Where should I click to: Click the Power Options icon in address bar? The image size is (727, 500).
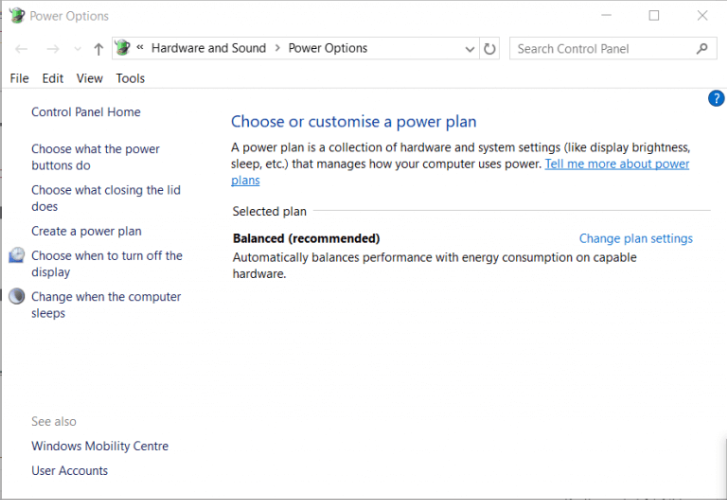click(122, 48)
